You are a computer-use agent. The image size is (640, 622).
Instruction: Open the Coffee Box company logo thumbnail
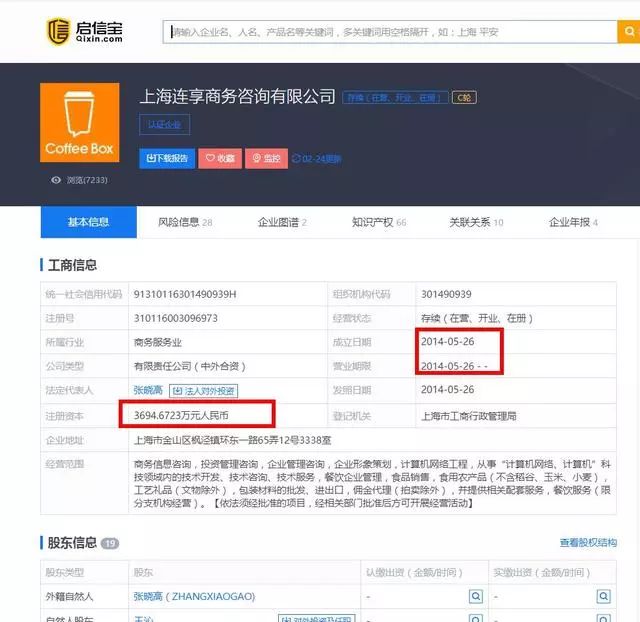(80, 122)
